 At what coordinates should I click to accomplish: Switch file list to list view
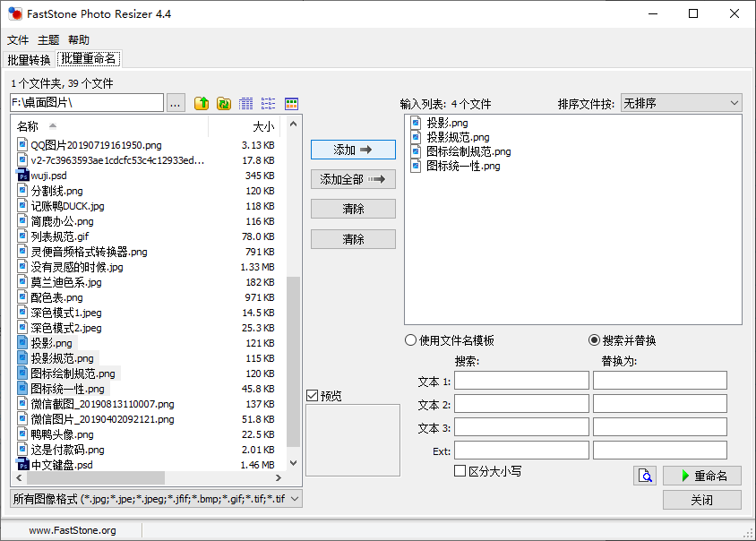point(269,103)
